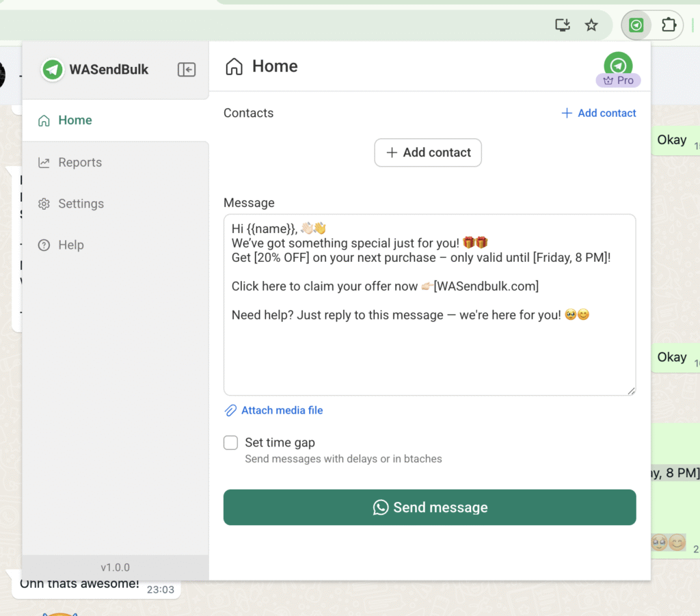
Task: Click the v1.0.0 version label
Action: coord(115,567)
